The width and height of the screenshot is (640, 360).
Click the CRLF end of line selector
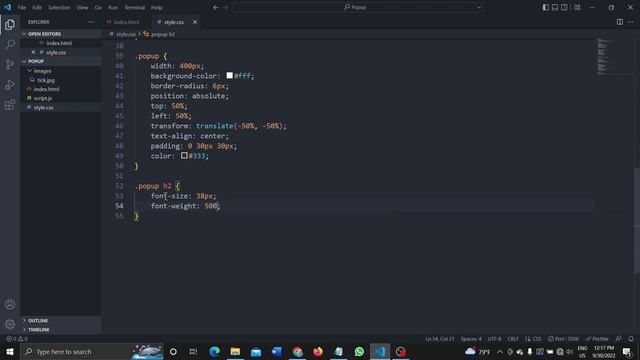coord(513,339)
